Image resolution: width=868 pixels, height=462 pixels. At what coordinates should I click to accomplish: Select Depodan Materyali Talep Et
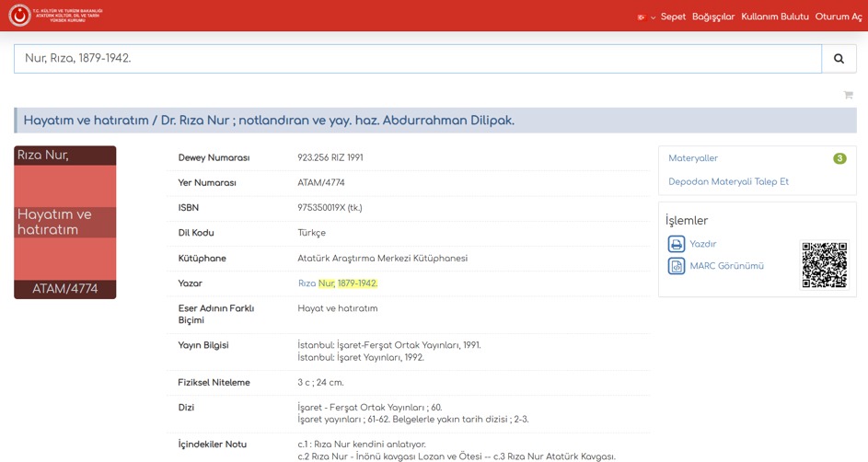(x=728, y=182)
